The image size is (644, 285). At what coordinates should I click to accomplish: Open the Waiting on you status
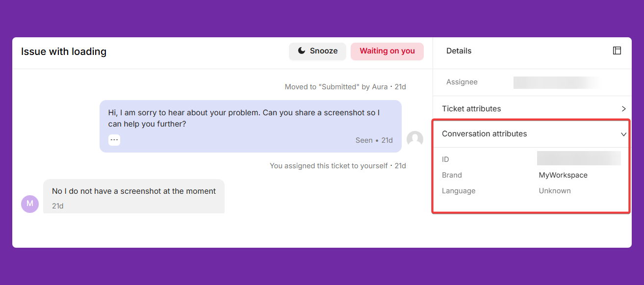click(x=387, y=51)
